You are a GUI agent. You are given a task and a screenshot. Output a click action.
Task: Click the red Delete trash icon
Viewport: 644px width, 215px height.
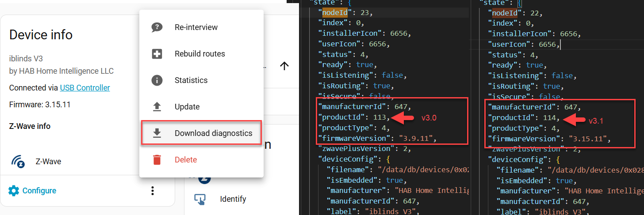click(x=157, y=160)
